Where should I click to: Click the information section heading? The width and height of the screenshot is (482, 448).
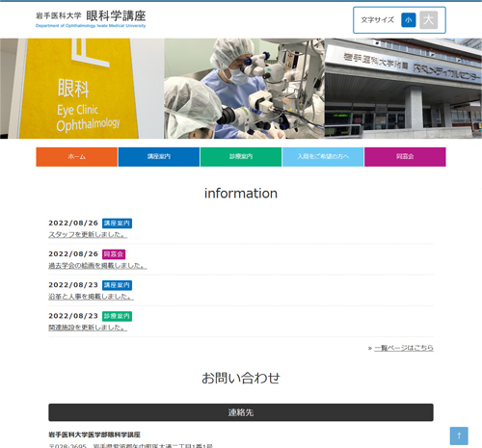coord(241,194)
